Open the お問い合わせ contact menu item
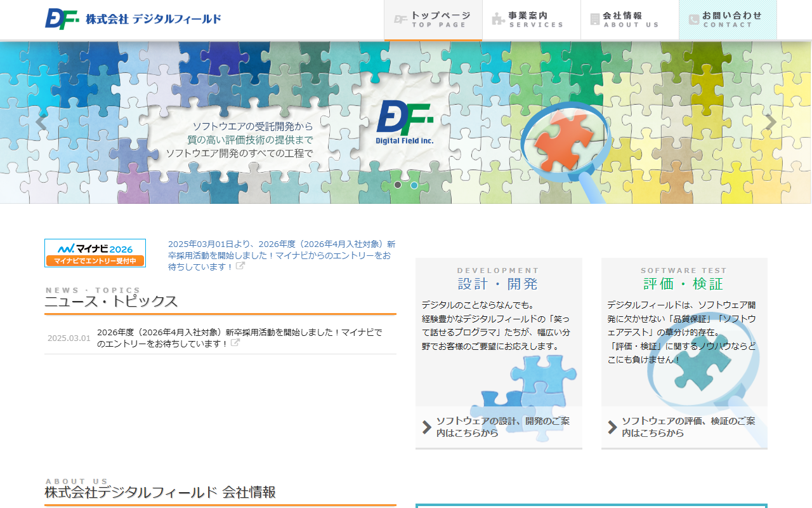 pyautogui.click(x=728, y=20)
